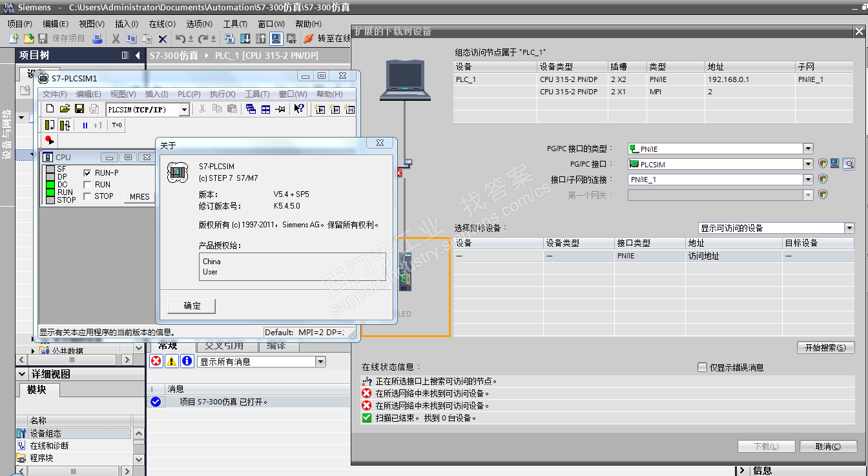Click the new project icon in TIA toolbar
Viewport: 868px width, 476px height.
click(13, 39)
